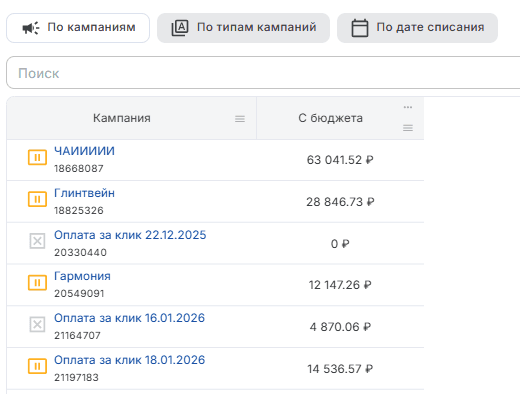
Task: Click the Поиск search field
Action: pyautogui.click(x=263, y=73)
